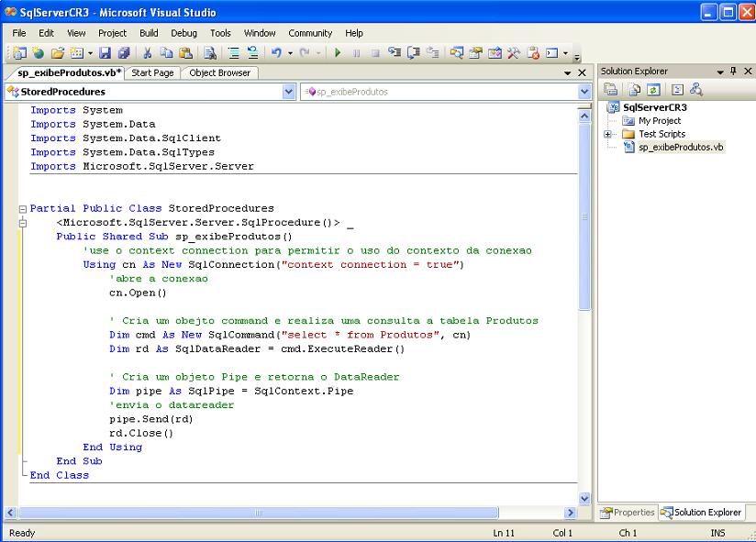Uncomment the selected lines icon
This screenshot has height=542, width=756.
pos(252,52)
